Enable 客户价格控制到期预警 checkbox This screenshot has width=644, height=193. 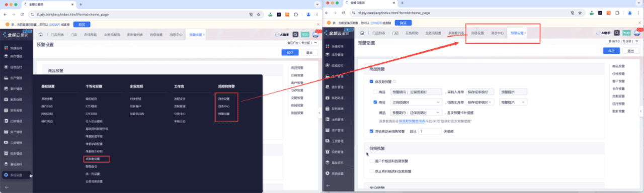pos(371,161)
